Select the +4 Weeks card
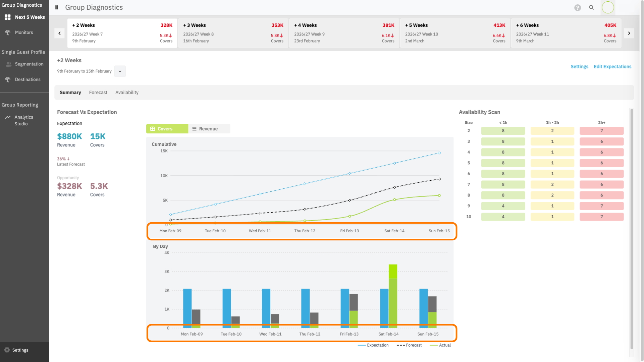This screenshot has width=644, height=362. [x=344, y=33]
